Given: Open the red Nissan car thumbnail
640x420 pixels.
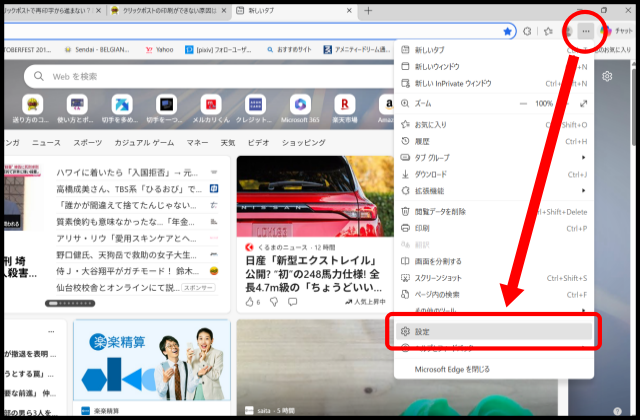Looking at the screenshot, I should (315, 196).
